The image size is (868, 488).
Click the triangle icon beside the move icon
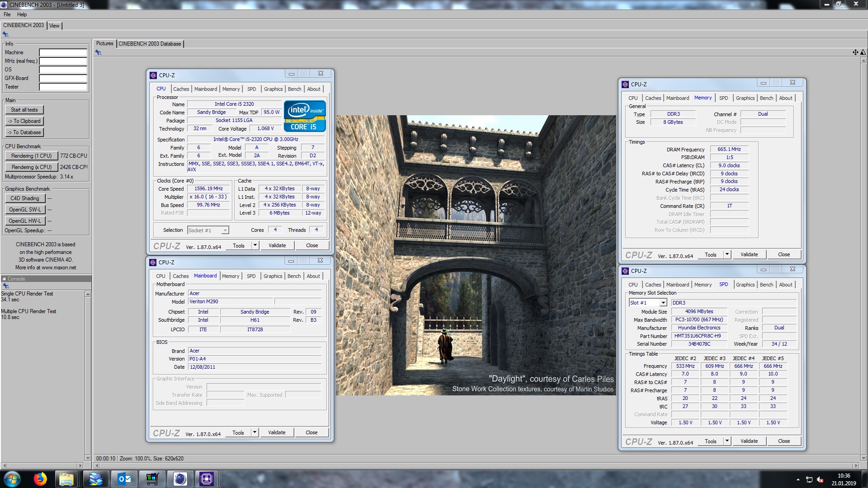pyautogui.click(x=863, y=52)
